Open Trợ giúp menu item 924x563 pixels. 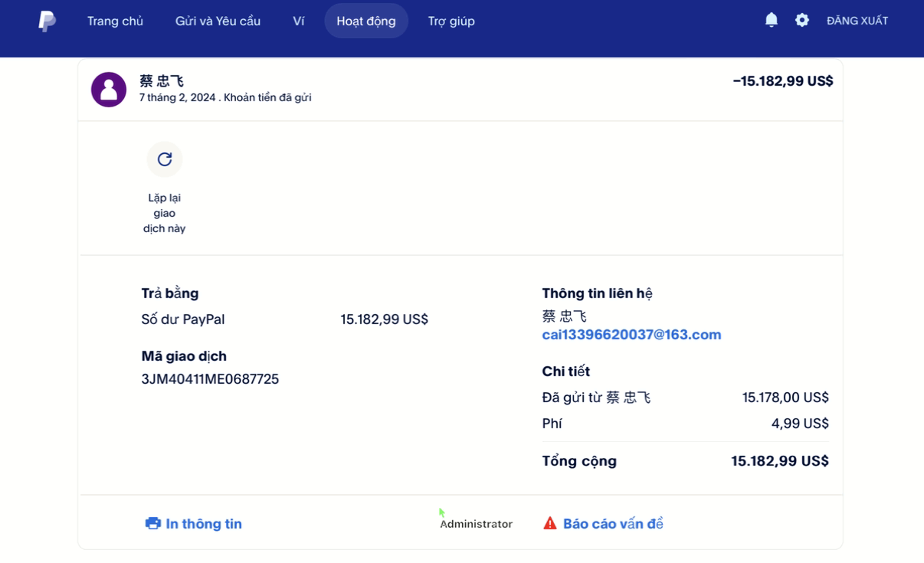click(451, 21)
